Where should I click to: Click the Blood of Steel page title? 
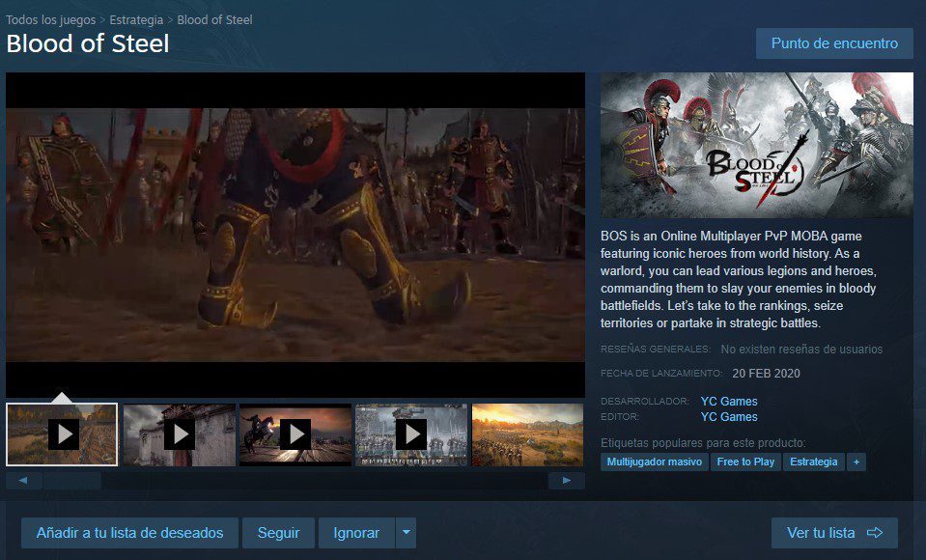[x=88, y=43]
